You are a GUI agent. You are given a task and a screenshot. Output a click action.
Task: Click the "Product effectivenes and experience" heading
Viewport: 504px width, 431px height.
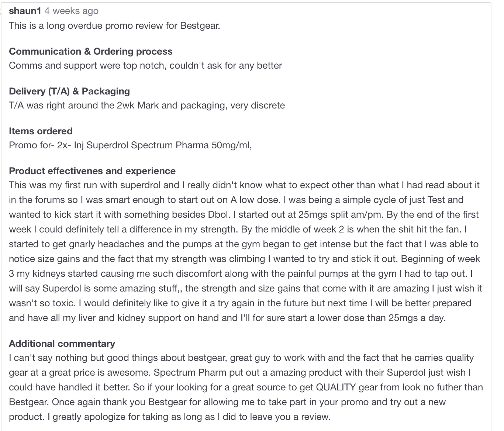(92, 171)
